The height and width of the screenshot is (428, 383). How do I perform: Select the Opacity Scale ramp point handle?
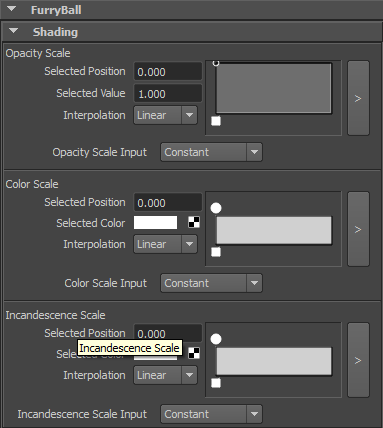(216, 63)
